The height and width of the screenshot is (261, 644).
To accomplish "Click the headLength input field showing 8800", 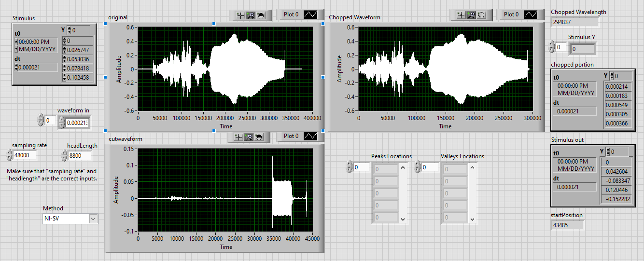I will pos(80,156).
